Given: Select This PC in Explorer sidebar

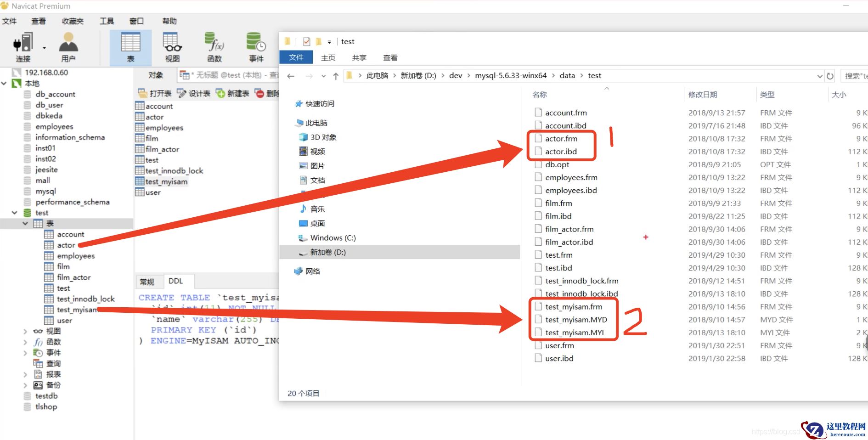Looking at the screenshot, I should coord(311,123).
